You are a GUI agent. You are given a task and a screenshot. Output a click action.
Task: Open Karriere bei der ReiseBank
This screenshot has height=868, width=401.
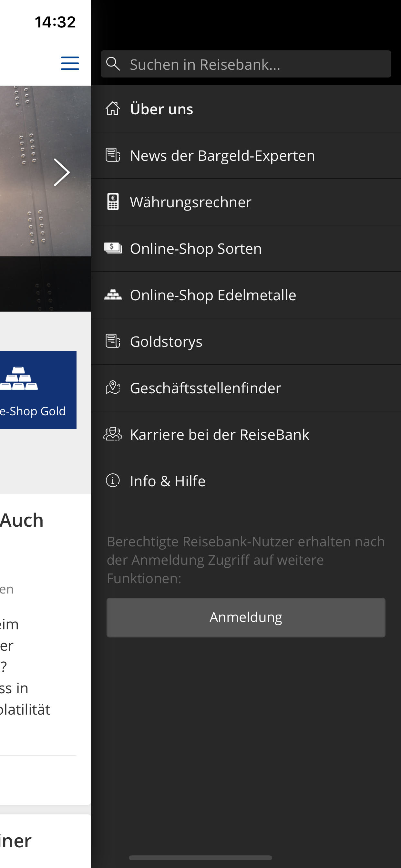tap(246, 434)
